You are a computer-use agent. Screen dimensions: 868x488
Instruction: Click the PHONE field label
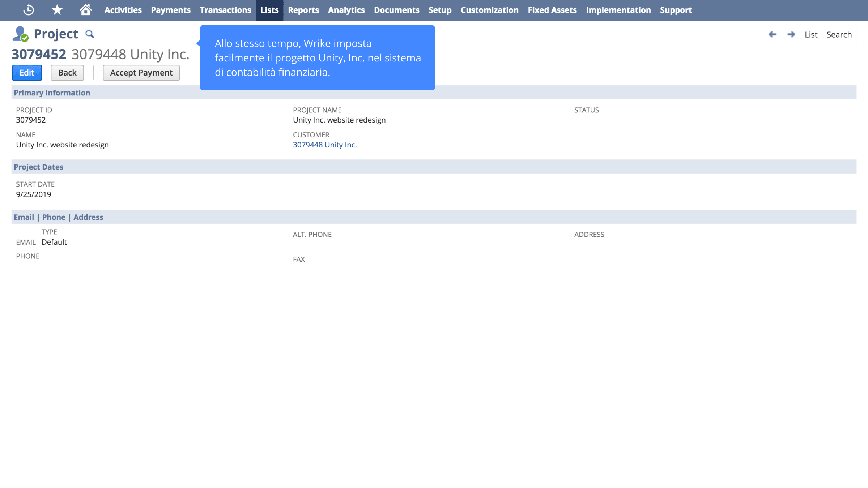[28, 256]
